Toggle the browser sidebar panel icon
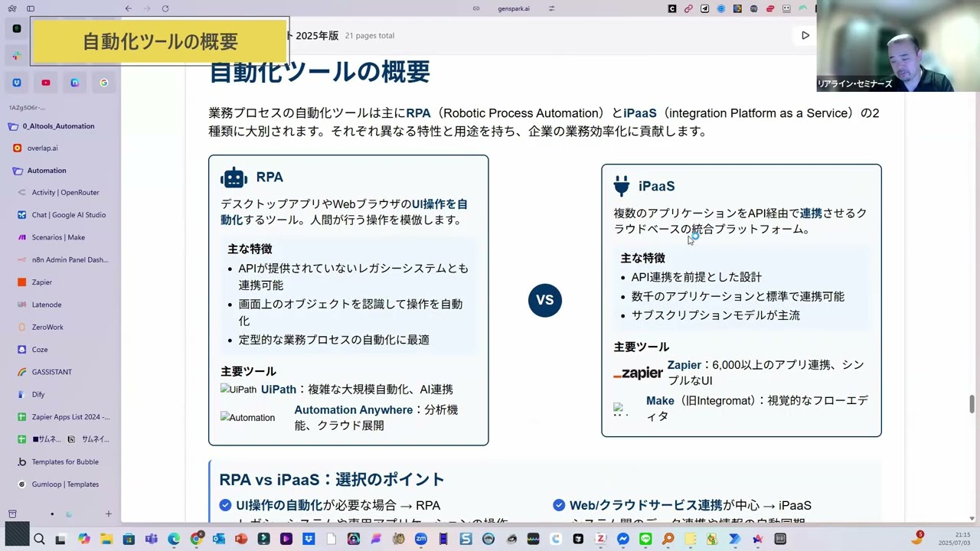This screenshot has height=551, width=980. click(31, 8)
